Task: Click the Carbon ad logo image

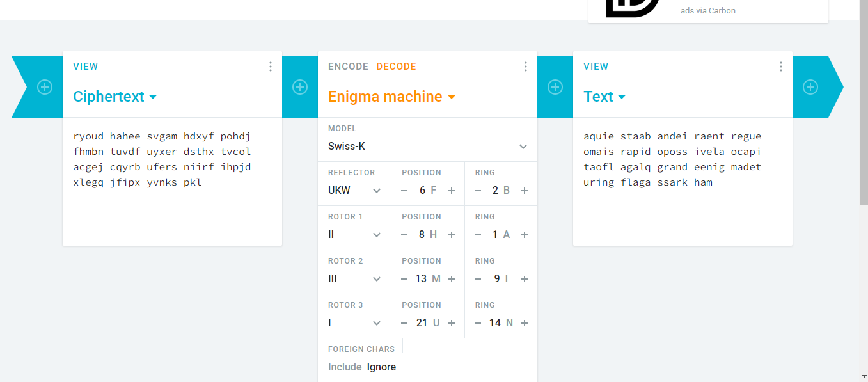Action: [x=633, y=8]
